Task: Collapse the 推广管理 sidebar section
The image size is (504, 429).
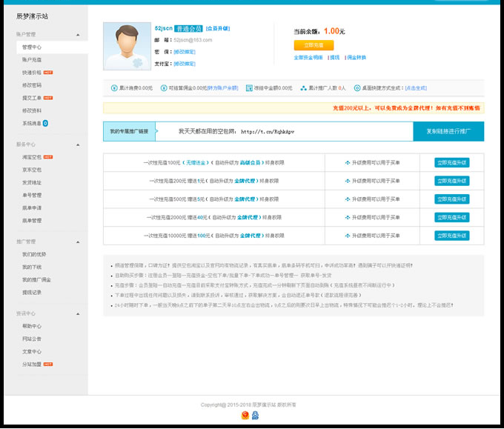Action: (77, 242)
